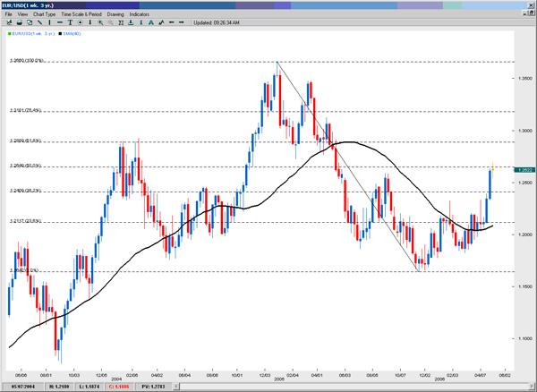Click the left scroll arrow in bottom scrollbar
This screenshot has width=537, height=392.
click(176, 387)
